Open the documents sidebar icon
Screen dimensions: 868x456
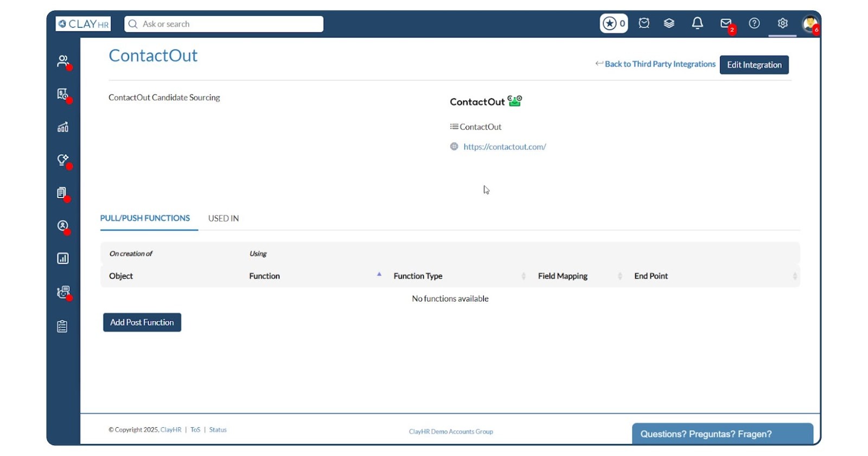62,193
